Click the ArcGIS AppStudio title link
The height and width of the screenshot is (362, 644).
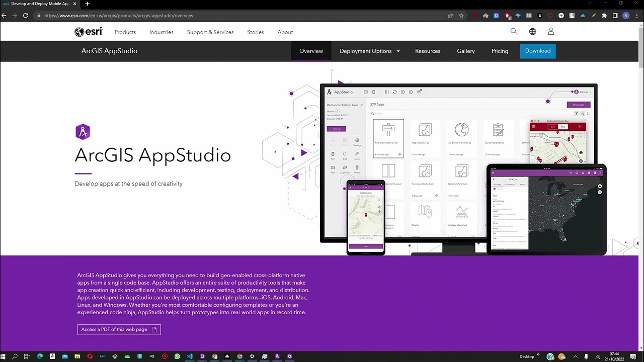click(x=109, y=51)
